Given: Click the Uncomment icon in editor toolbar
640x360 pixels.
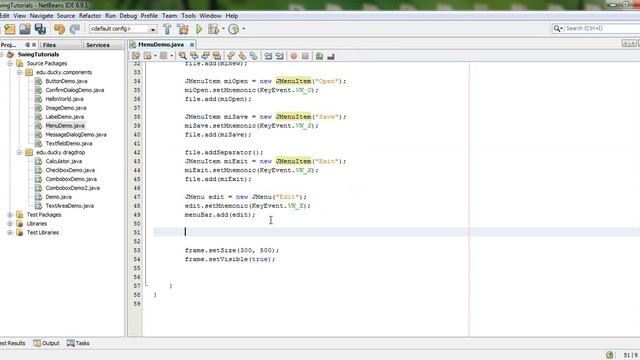Looking at the screenshot, I should (331, 56).
